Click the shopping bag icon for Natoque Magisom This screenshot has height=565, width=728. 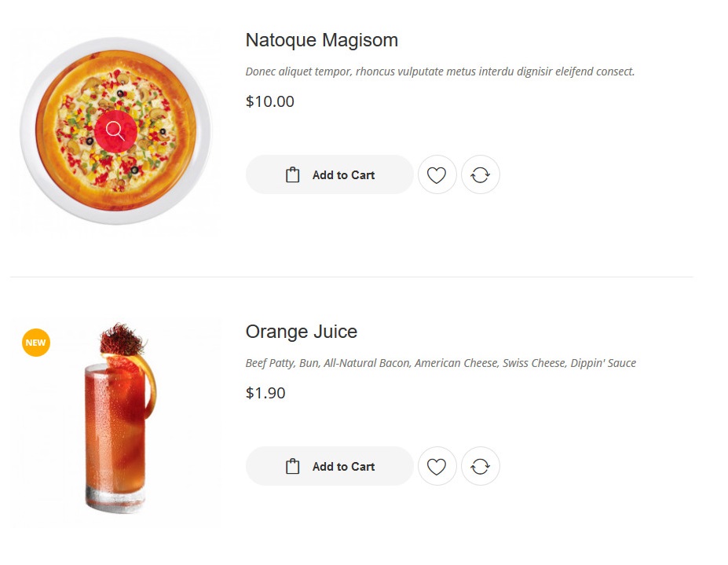pyautogui.click(x=293, y=175)
